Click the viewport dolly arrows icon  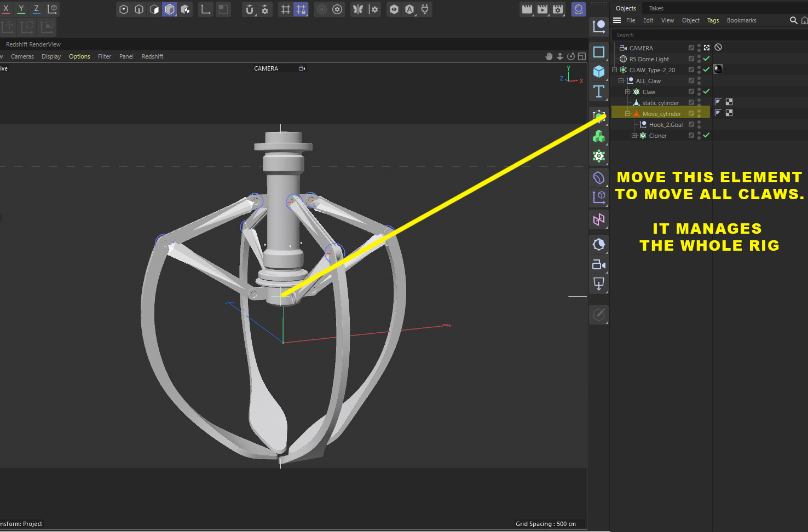pyautogui.click(x=560, y=56)
